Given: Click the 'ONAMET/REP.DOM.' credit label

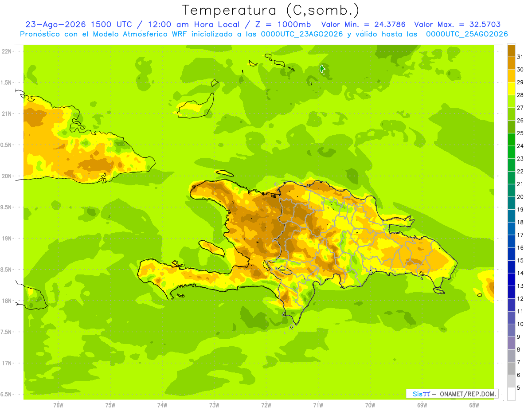Looking at the screenshot, I should (468, 394).
